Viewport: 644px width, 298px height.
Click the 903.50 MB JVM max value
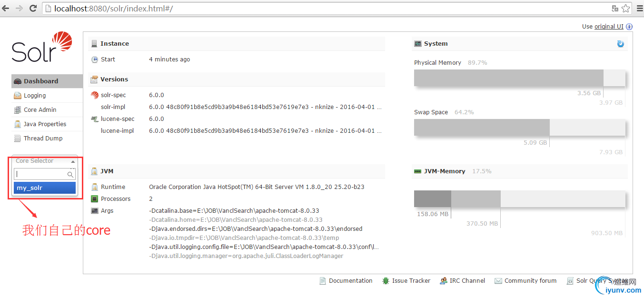607,233
